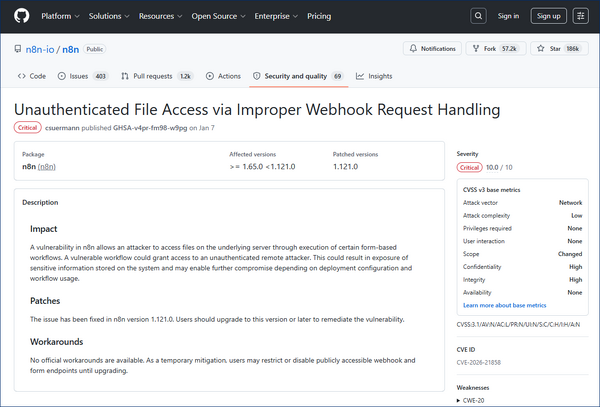Screen dimensions: 600x407
Task: Expand the Solutions menu
Action: pyautogui.click(x=108, y=16)
